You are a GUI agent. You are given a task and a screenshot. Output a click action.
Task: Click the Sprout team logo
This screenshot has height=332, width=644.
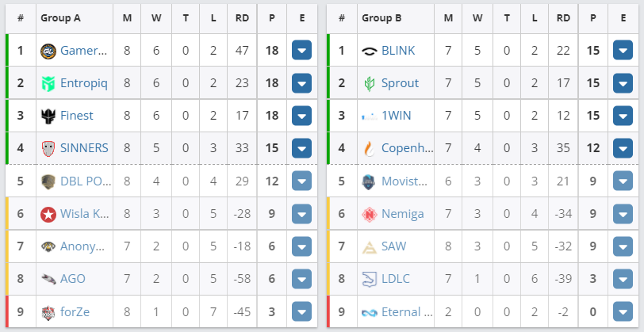point(369,83)
